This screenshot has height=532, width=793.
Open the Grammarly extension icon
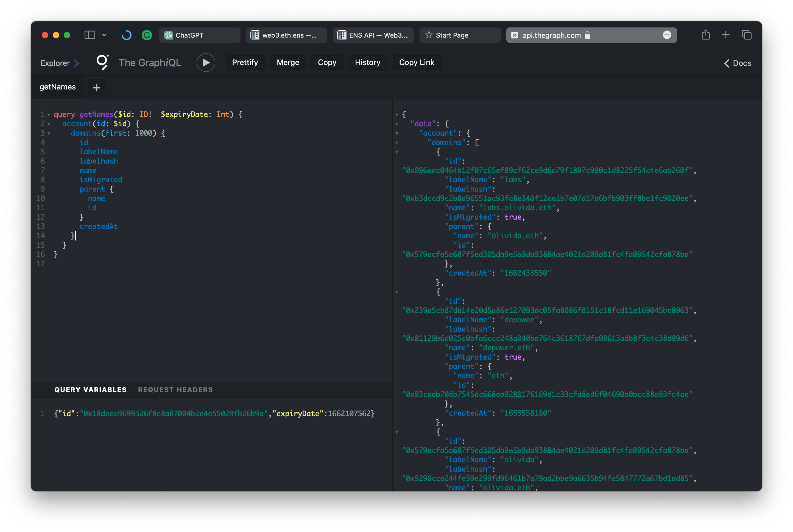click(147, 35)
